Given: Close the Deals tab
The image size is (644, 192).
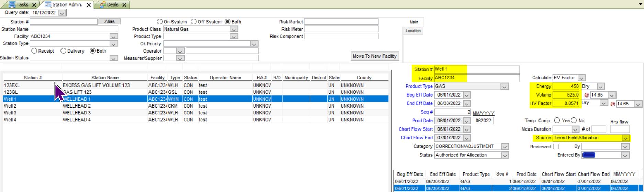Looking at the screenshot, I should click(124, 5).
